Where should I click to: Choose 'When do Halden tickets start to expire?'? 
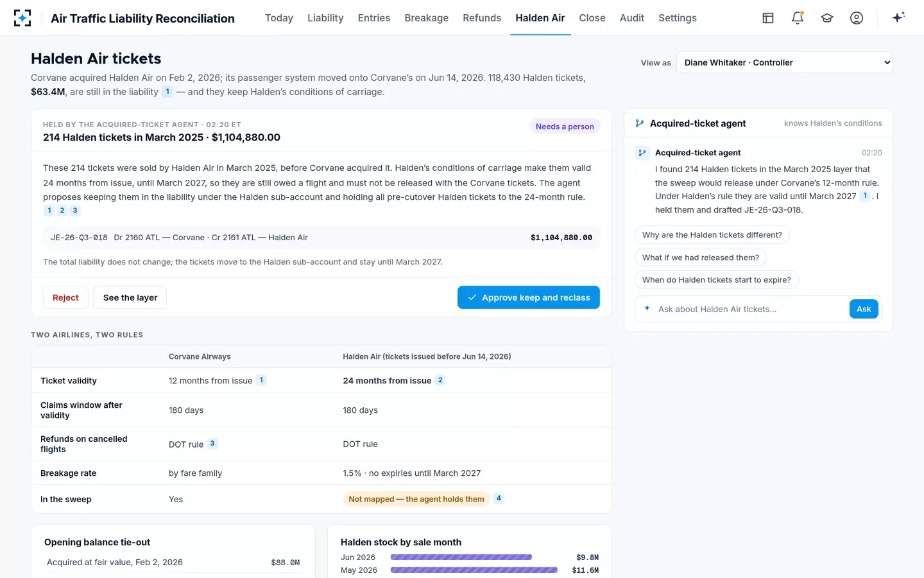pos(717,280)
